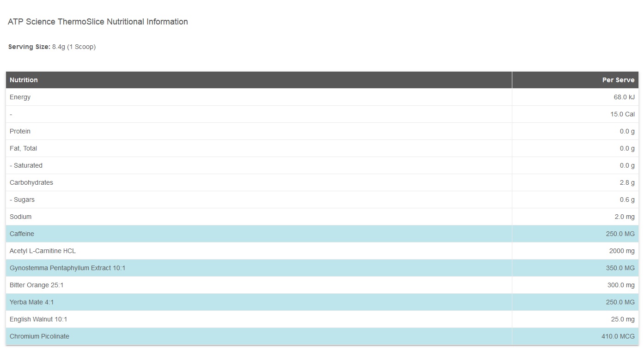The width and height of the screenshot is (644, 351).
Task: Click the 'Serving Size:' label
Action: click(29, 47)
